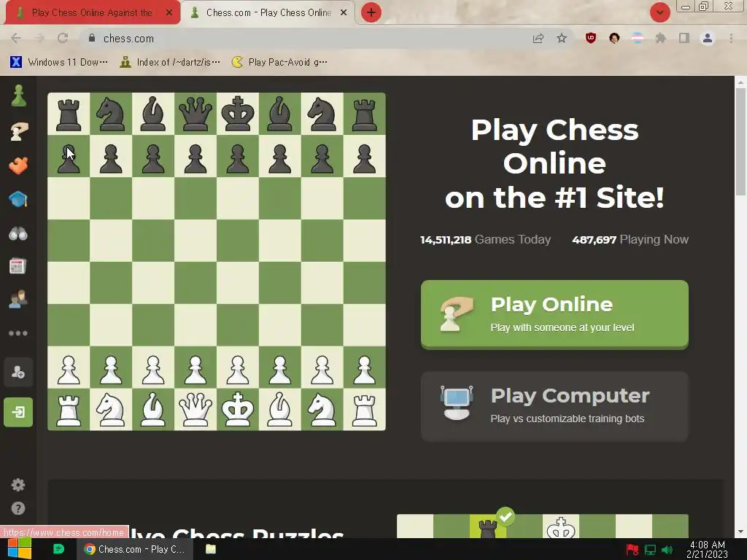Open the File Explorer folder in taskbar
747x560 pixels.
pyautogui.click(x=211, y=549)
